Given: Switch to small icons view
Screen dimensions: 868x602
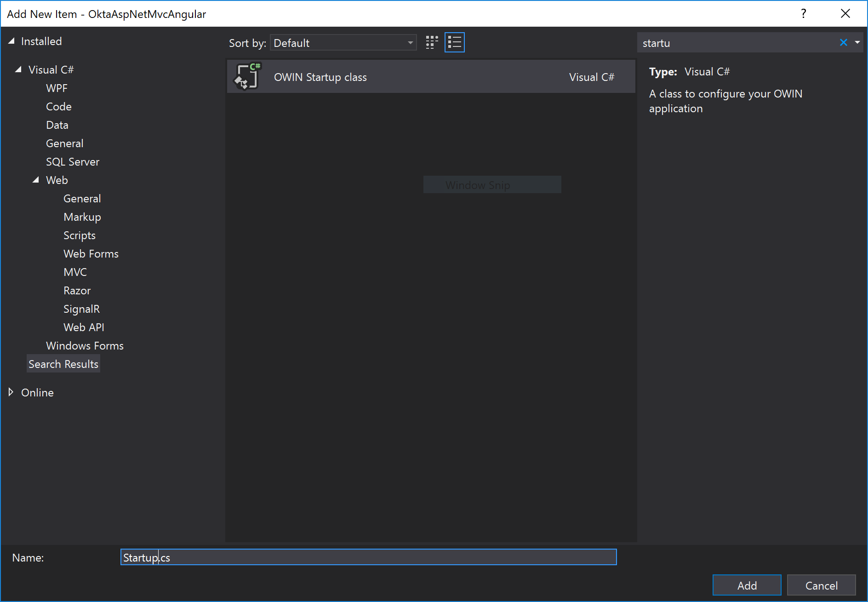Looking at the screenshot, I should pyautogui.click(x=431, y=42).
